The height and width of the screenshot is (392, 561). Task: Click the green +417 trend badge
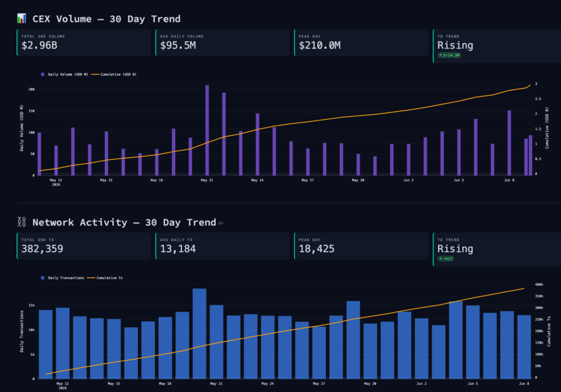[x=446, y=258]
